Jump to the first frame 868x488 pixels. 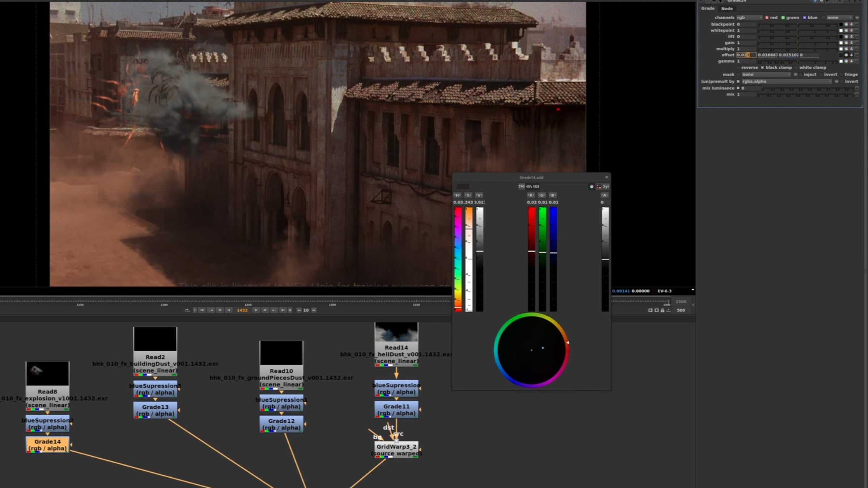(x=202, y=310)
